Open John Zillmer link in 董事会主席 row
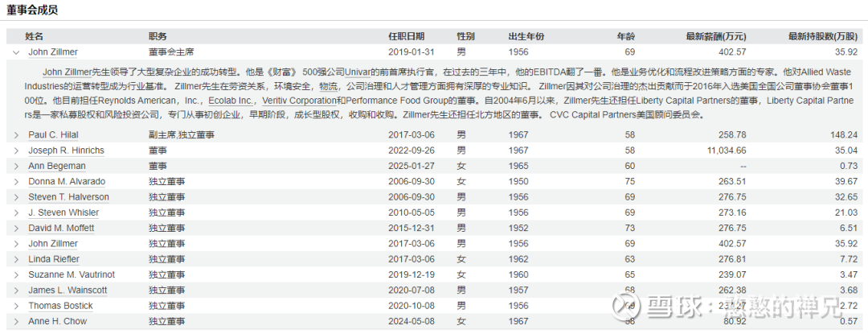 [53, 52]
